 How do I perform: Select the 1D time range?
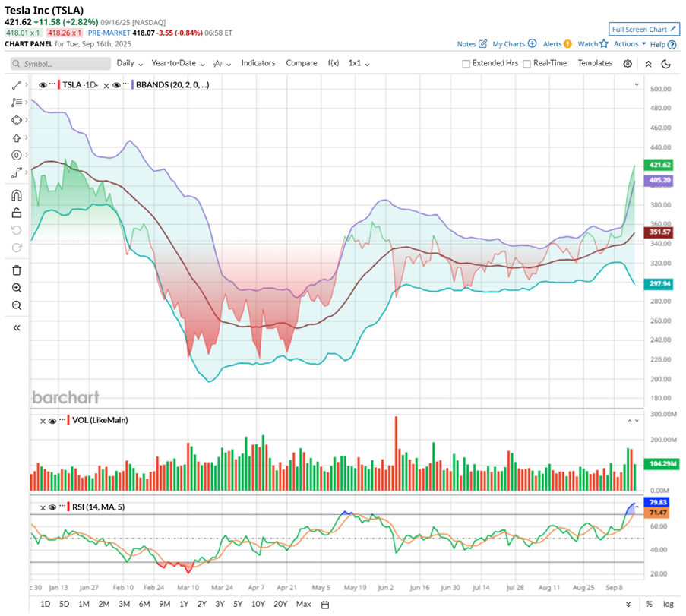coord(45,604)
